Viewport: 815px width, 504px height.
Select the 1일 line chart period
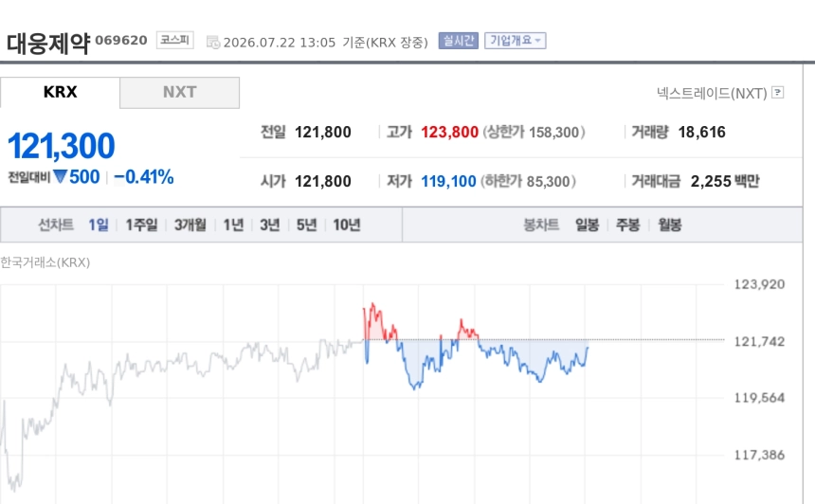click(99, 225)
